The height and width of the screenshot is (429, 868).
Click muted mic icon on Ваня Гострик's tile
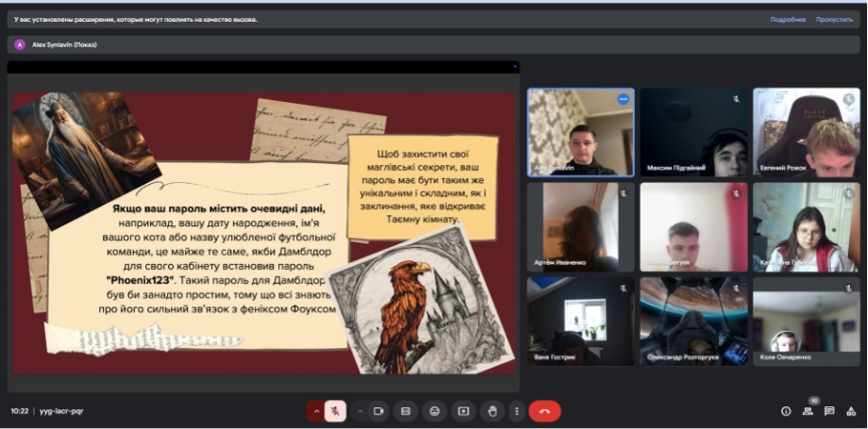point(624,289)
